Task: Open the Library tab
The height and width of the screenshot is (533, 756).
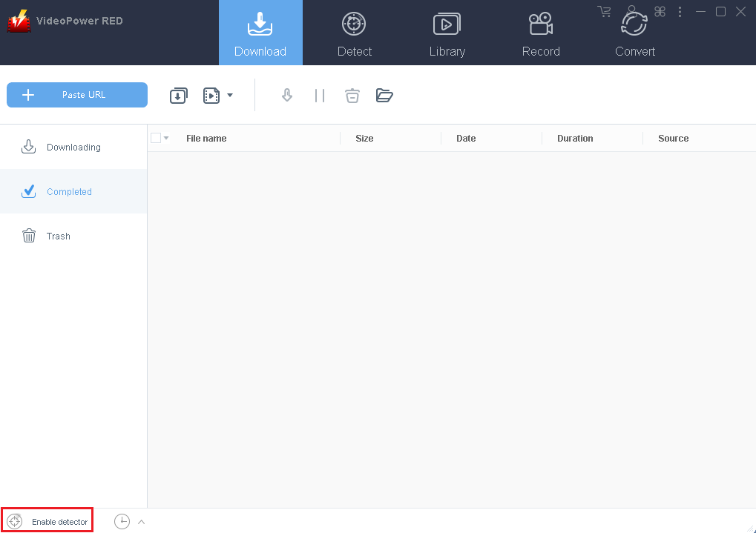Action: (447, 33)
